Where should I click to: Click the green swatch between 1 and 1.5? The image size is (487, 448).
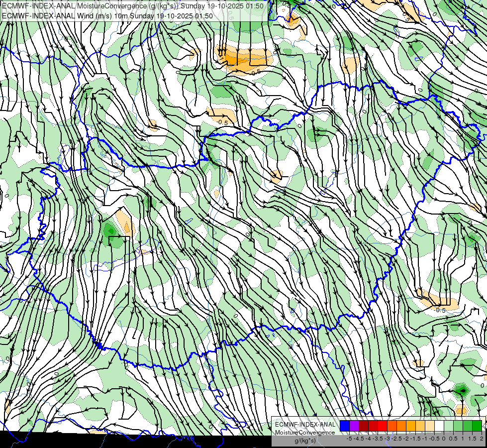point(468,426)
